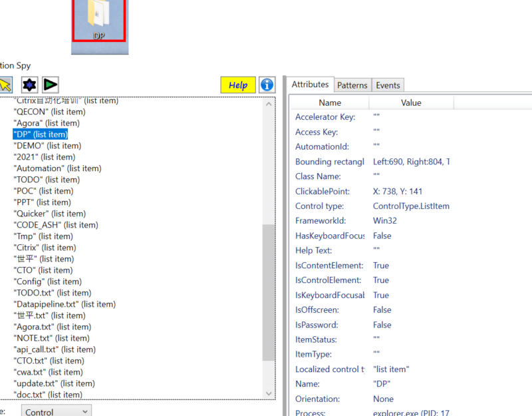Select the "Datapipeline.txt" list item
Viewport: 532px width, 416px height.
(x=65, y=304)
